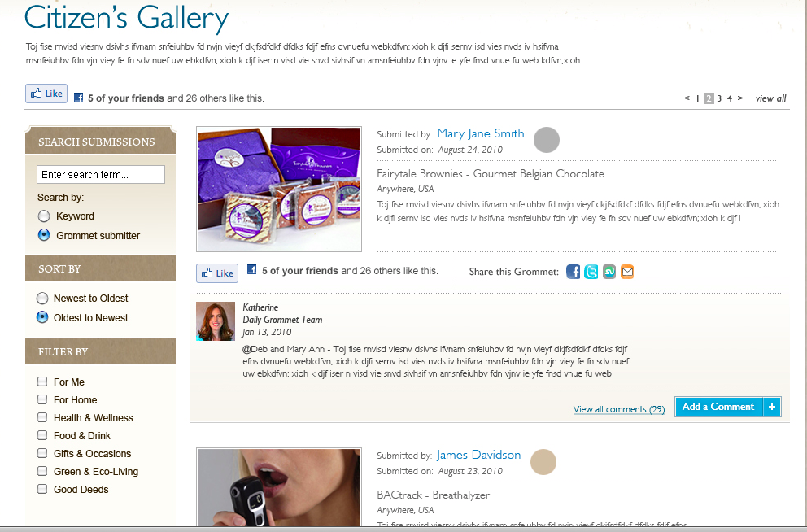Like the Fairytale Brownies submission
The image size is (807, 532).
217,273
